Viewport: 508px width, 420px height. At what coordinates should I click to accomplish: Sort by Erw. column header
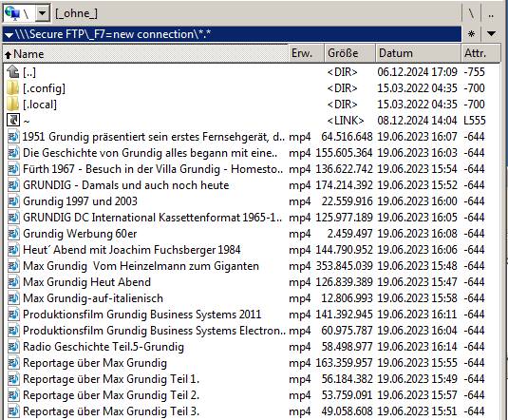pyautogui.click(x=306, y=53)
